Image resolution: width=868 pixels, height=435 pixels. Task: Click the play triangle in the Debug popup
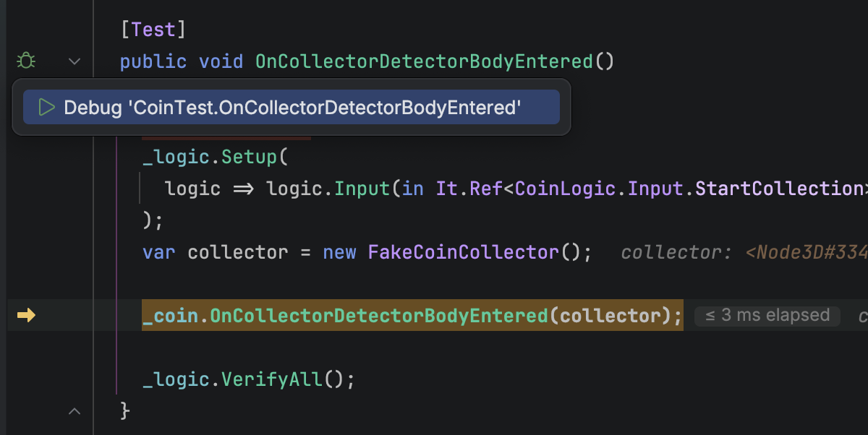coord(46,108)
